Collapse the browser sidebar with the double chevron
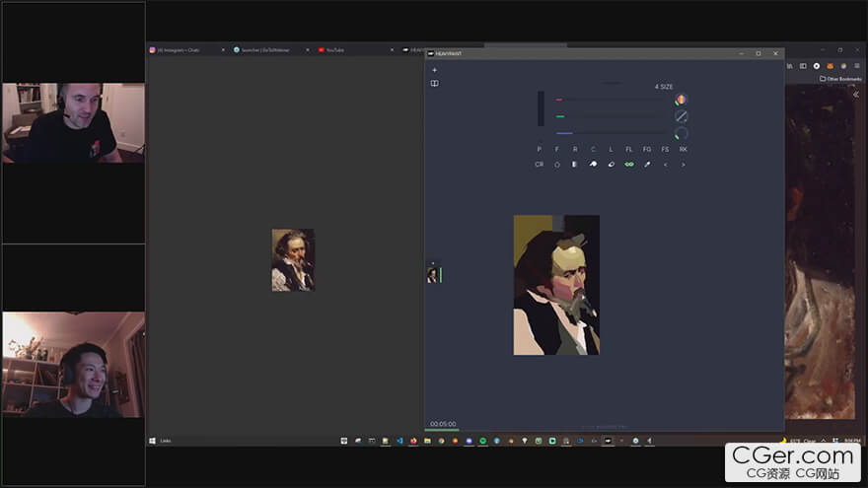868x488 pixels. [x=855, y=94]
